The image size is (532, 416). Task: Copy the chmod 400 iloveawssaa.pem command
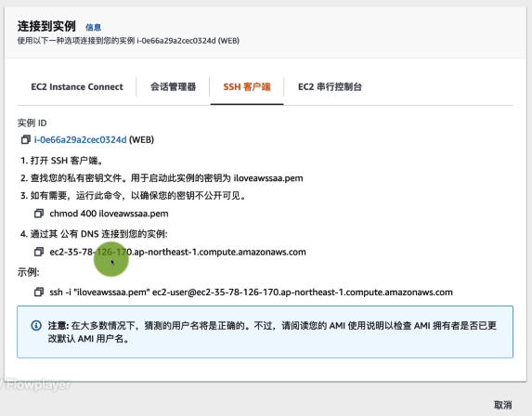[39, 214]
